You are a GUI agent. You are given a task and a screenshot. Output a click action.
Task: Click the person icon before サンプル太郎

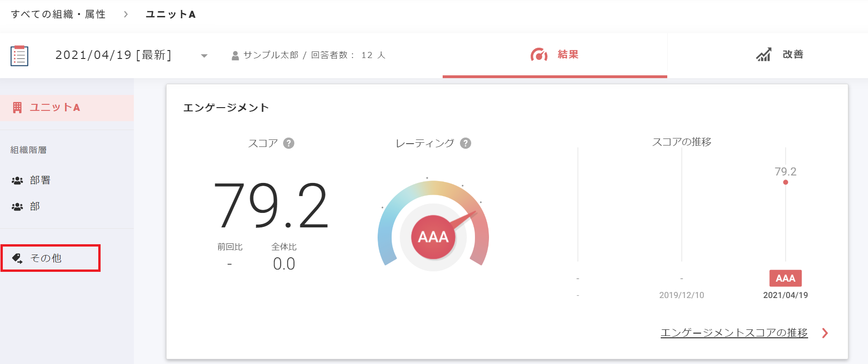tap(234, 55)
